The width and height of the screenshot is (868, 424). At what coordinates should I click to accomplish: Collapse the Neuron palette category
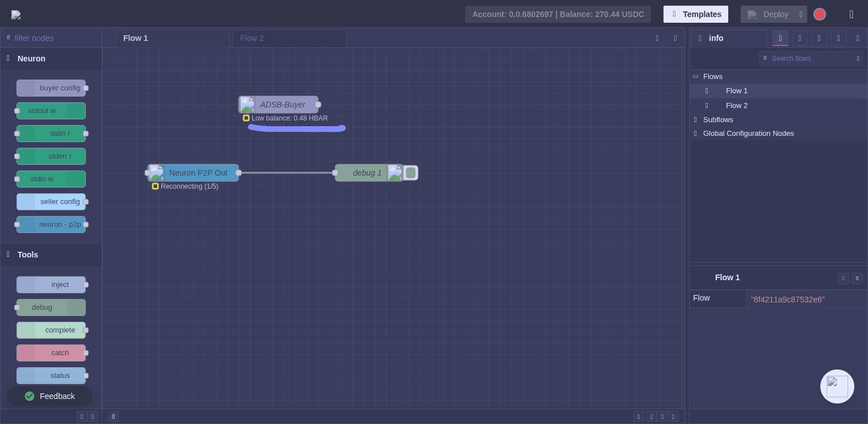[8, 59]
